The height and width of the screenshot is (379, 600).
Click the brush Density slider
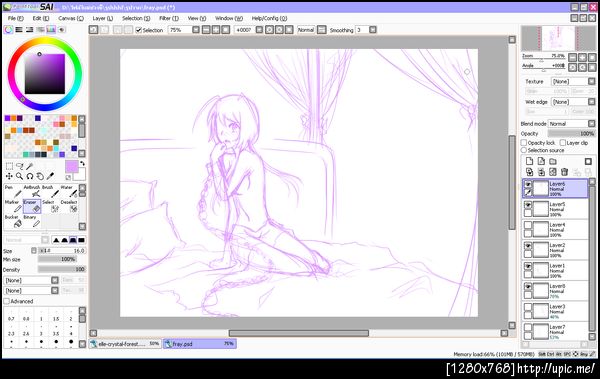[62, 270]
